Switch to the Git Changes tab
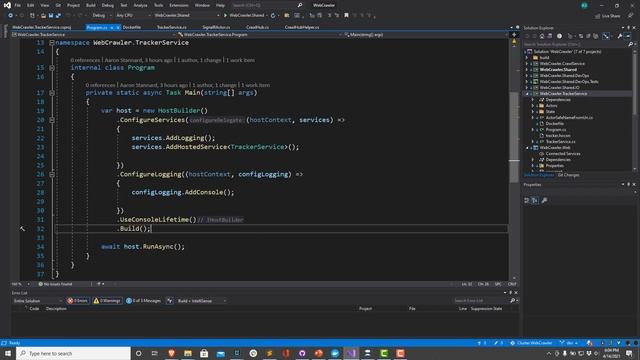640x360 pixels. (569, 175)
